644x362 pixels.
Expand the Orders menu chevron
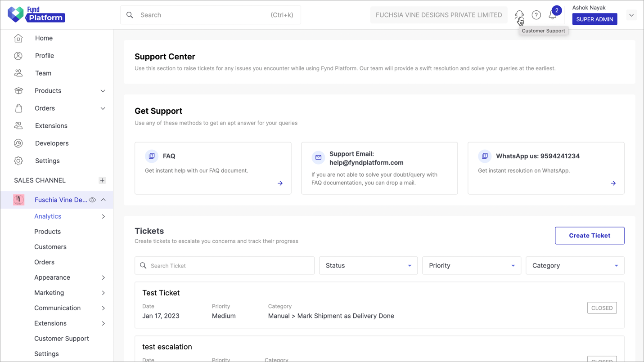[103, 108]
